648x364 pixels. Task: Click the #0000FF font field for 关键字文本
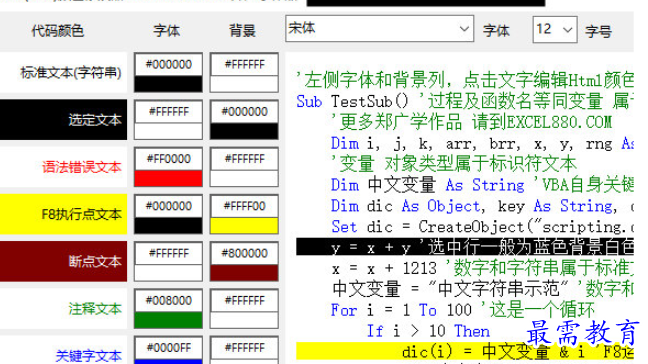[x=169, y=347]
